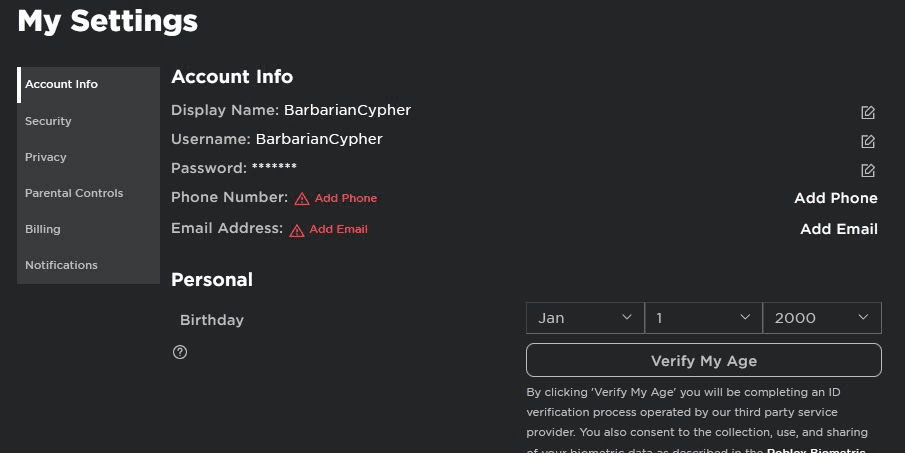Click the white Add Email button

tap(839, 229)
